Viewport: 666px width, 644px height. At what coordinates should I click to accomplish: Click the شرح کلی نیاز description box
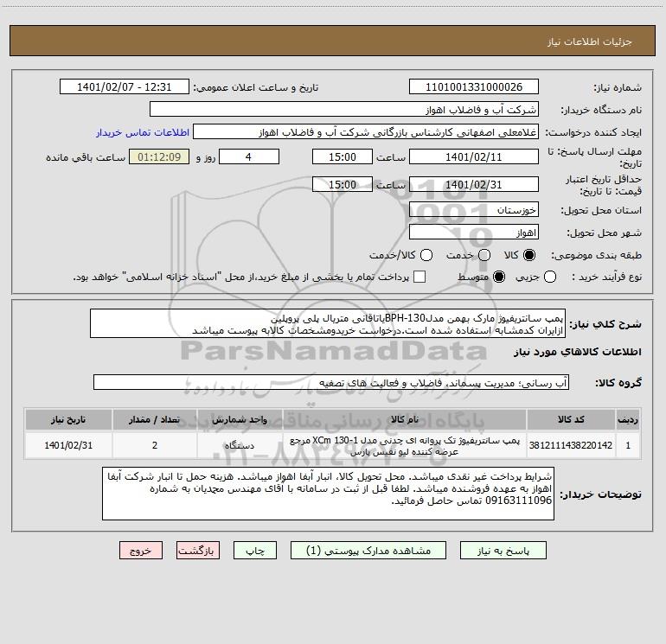(328, 324)
